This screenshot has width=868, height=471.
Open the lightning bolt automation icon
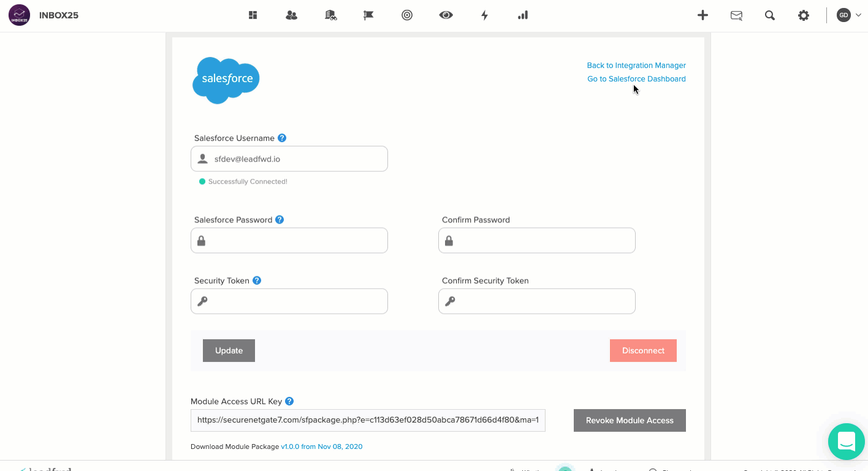484,15
